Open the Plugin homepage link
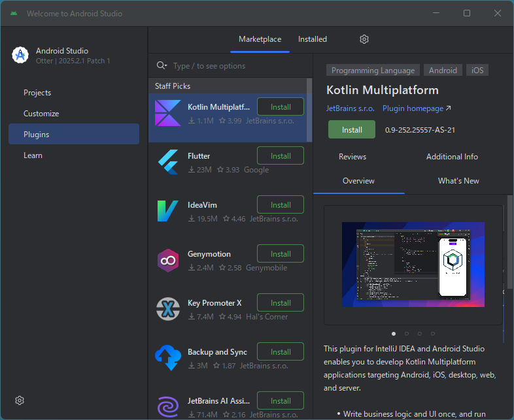 coord(417,108)
